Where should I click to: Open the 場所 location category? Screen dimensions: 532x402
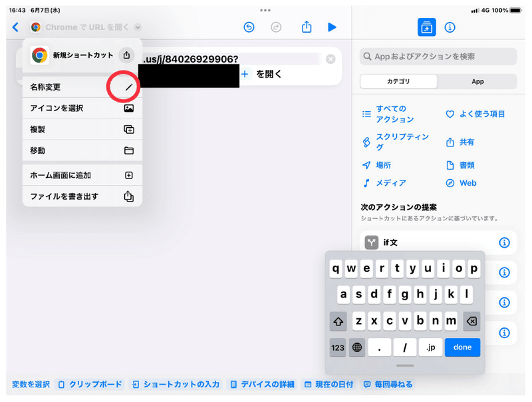376,165
